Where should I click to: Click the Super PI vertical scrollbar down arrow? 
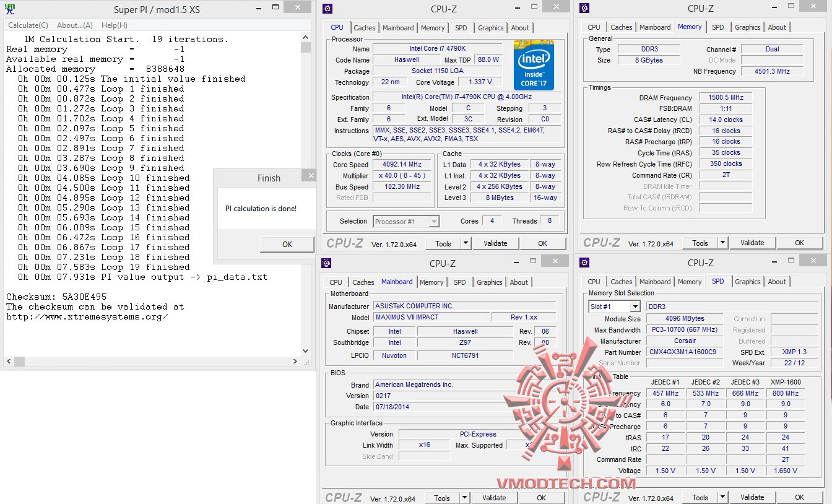[306, 351]
